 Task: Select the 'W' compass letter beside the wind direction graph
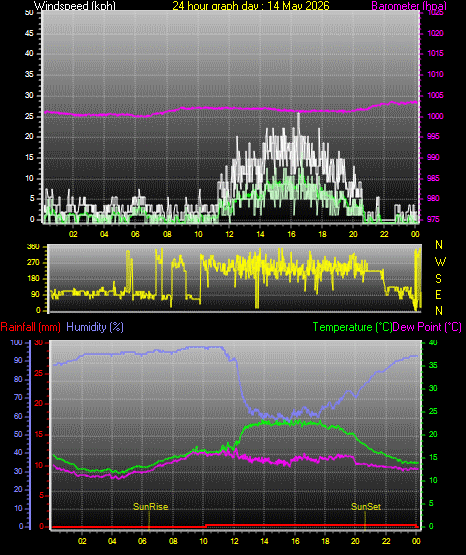click(x=440, y=262)
